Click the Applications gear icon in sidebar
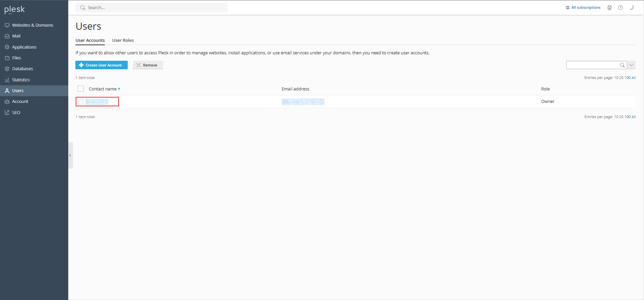The image size is (644, 300). pos(7,47)
